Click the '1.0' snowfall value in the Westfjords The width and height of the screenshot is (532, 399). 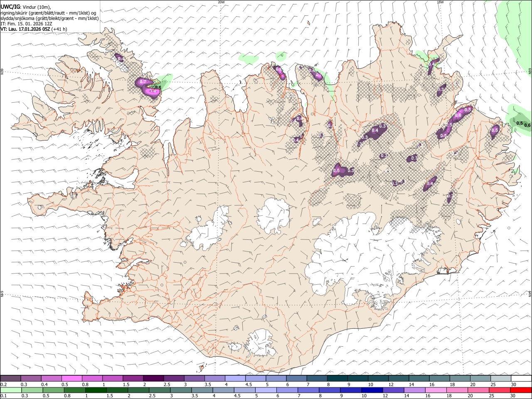pyautogui.click(x=153, y=91)
